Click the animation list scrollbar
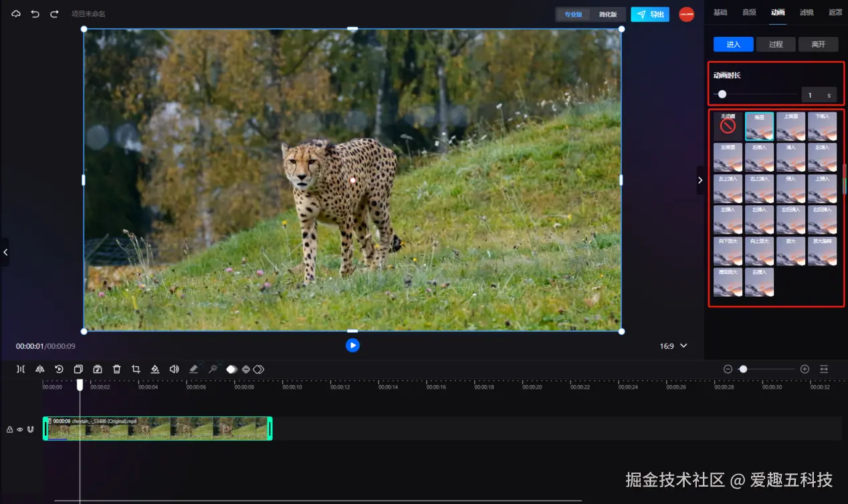Viewport: 848px width, 504px height. tap(844, 179)
